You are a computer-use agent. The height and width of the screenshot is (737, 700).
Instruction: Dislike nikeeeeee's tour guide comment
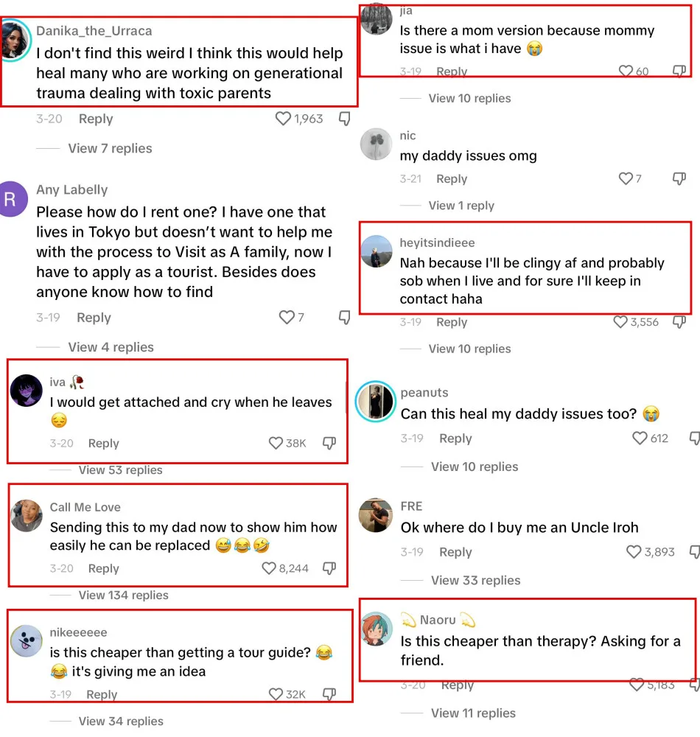pyautogui.click(x=329, y=694)
